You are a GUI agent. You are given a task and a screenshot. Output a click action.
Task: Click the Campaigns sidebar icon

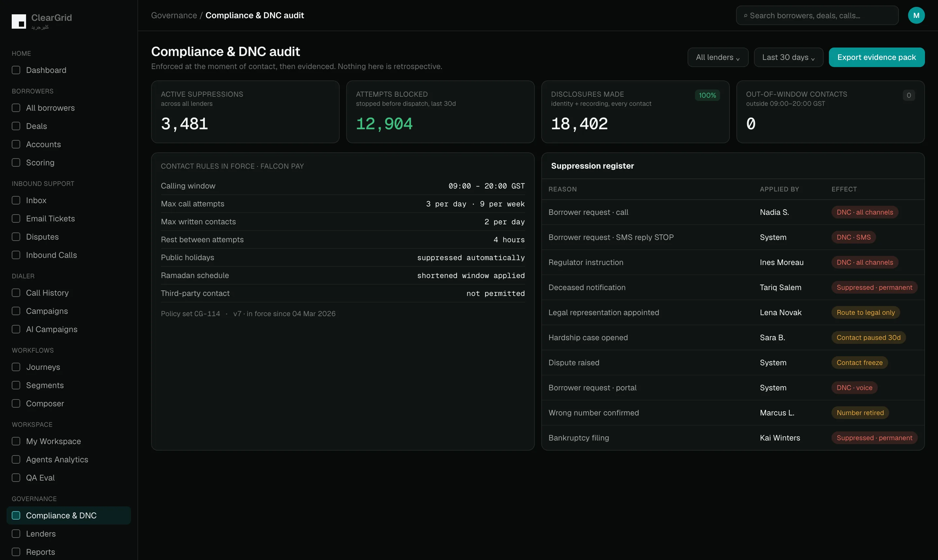tap(16, 311)
